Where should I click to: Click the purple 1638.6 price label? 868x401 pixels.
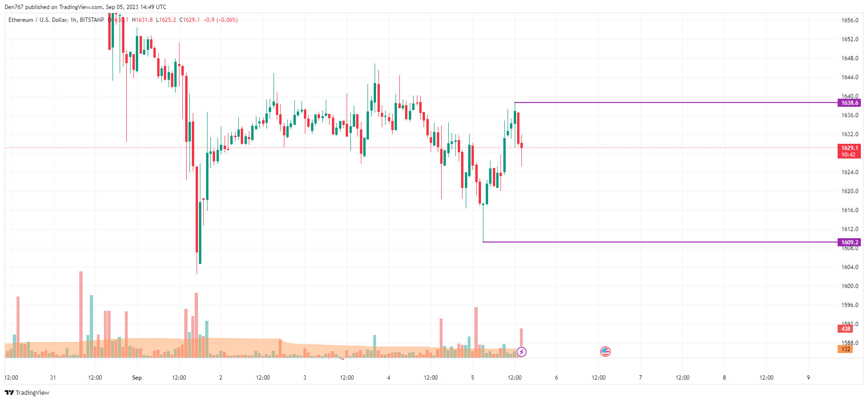point(849,103)
